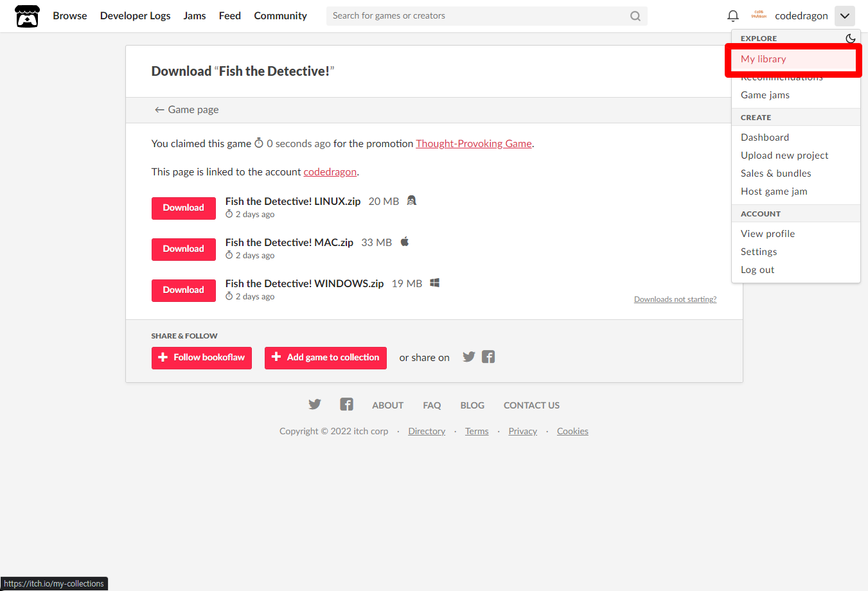Viewport: 868px width, 591px height.
Task: Add game to collection
Action: [x=326, y=358]
